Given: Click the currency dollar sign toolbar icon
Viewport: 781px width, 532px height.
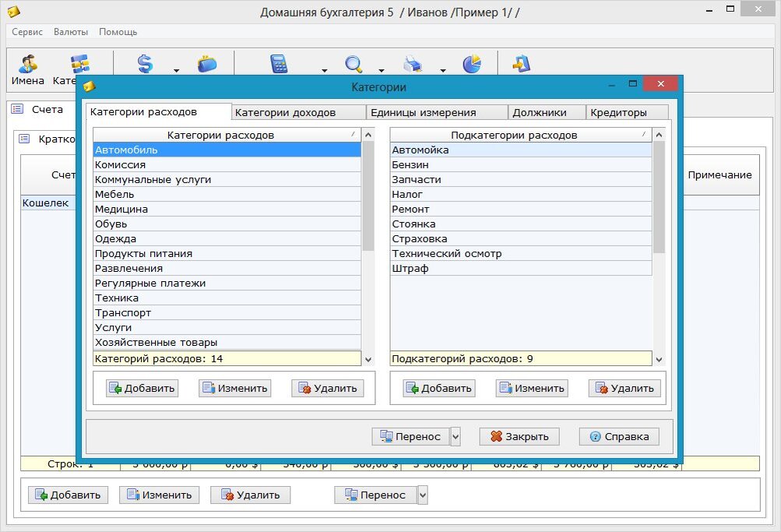Looking at the screenshot, I should click(145, 64).
